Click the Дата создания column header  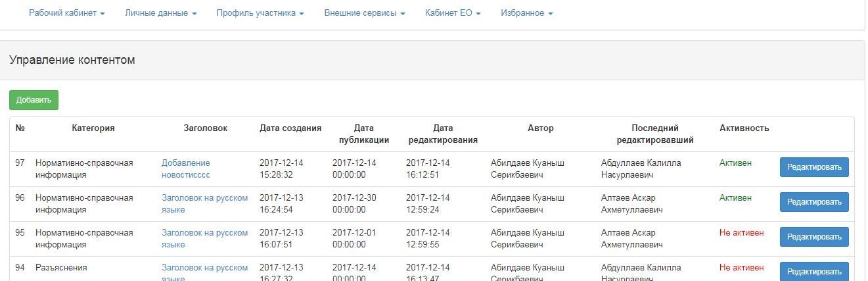pyautogui.click(x=290, y=128)
